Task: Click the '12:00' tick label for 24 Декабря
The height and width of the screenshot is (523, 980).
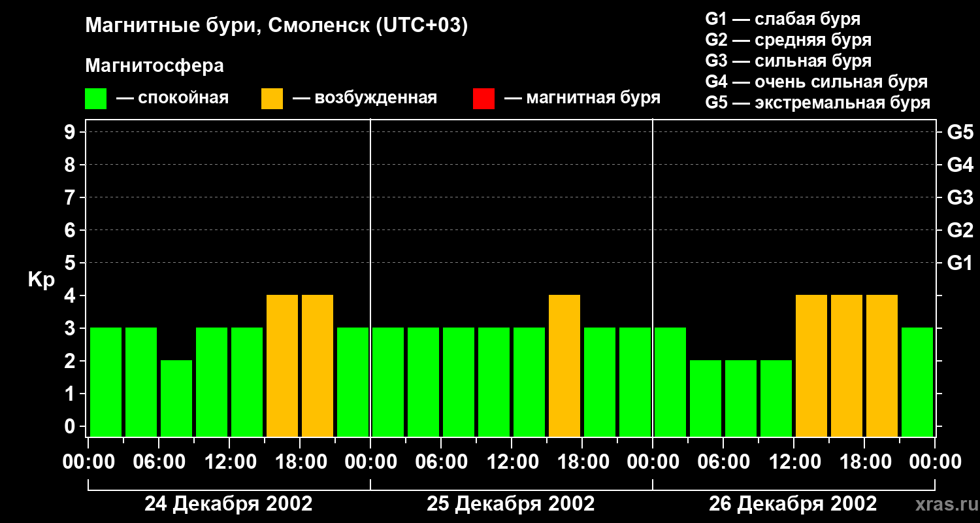Action: tap(229, 462)
